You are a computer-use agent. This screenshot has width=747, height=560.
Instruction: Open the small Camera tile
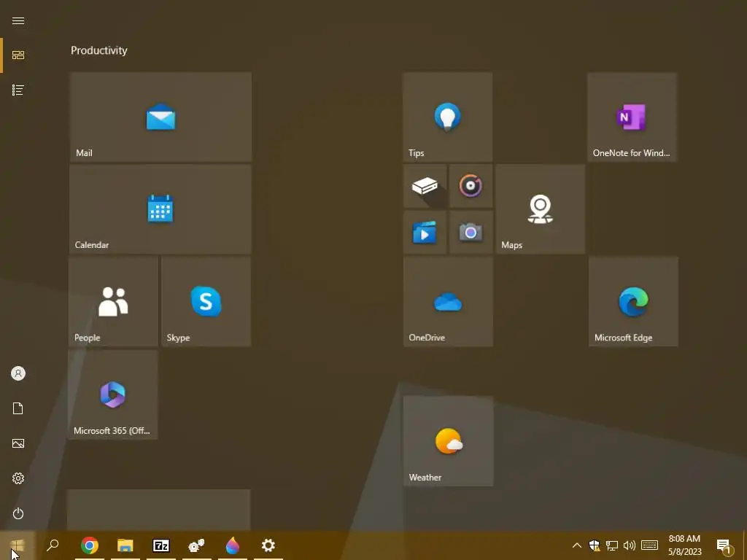pos(471,233)
